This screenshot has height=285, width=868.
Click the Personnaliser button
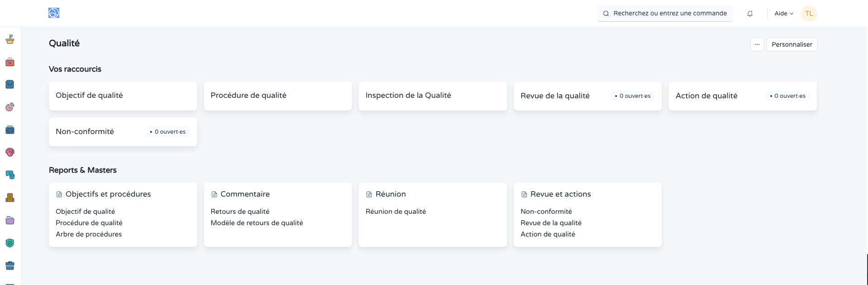coord(791,44)
